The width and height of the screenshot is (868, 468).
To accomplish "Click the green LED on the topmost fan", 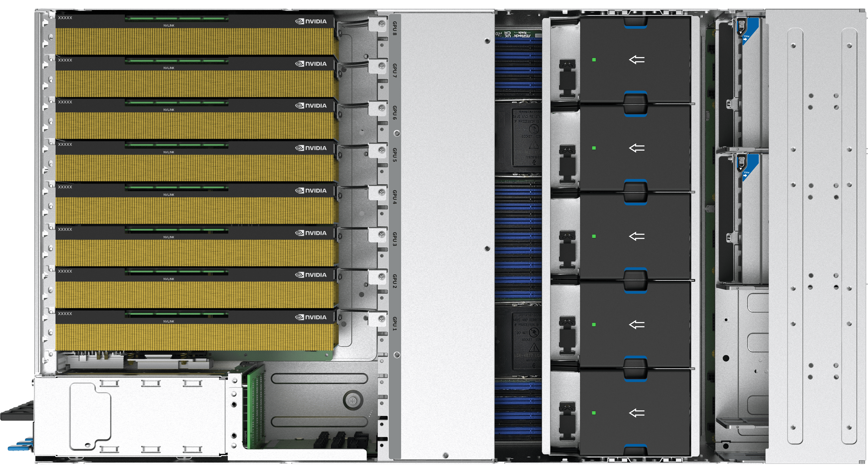I will [x=594, y=60].
